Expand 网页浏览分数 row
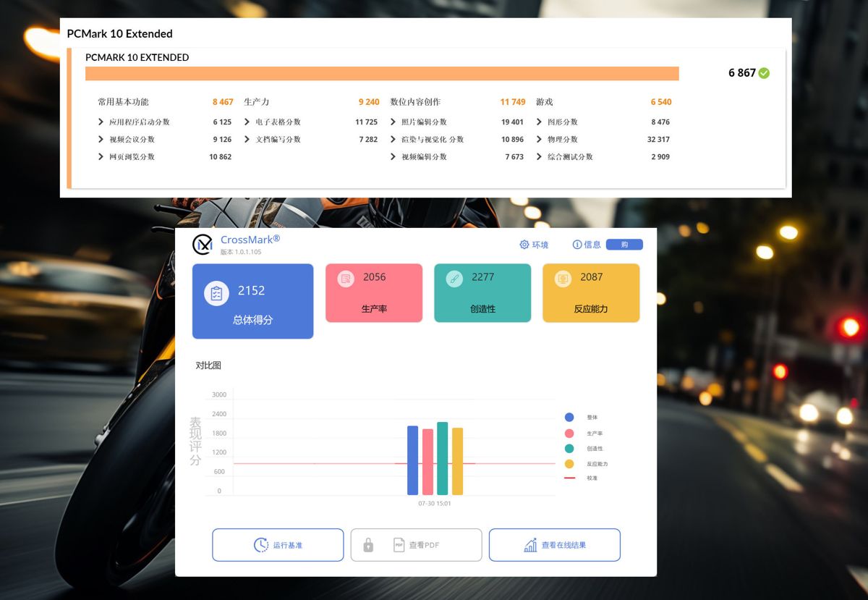Viewport: 868px width, 600px height. (101, 157)
